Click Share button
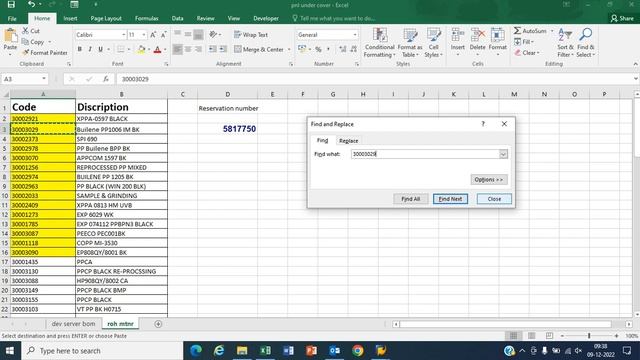 pos(622,18)
